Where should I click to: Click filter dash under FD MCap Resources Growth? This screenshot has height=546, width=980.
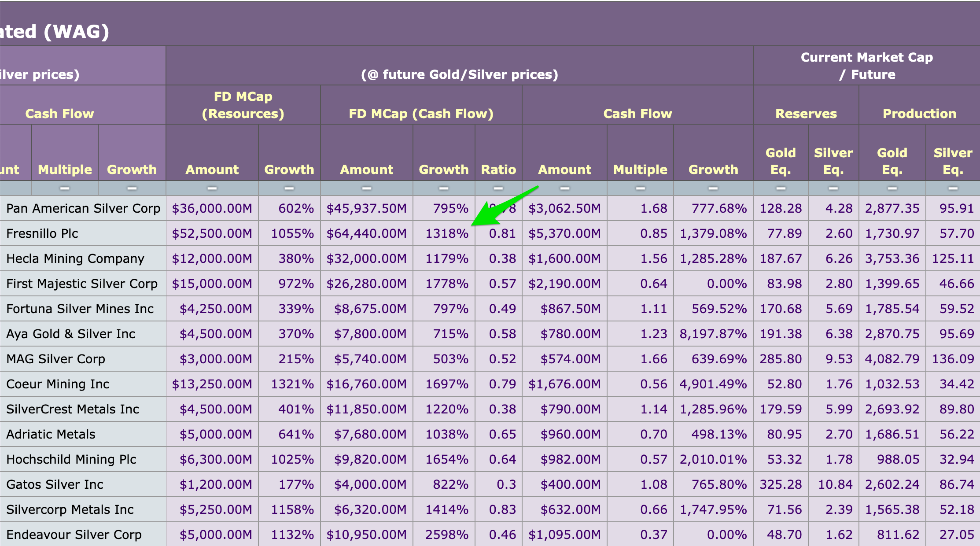pyautogui.click(x=289, y=188)
